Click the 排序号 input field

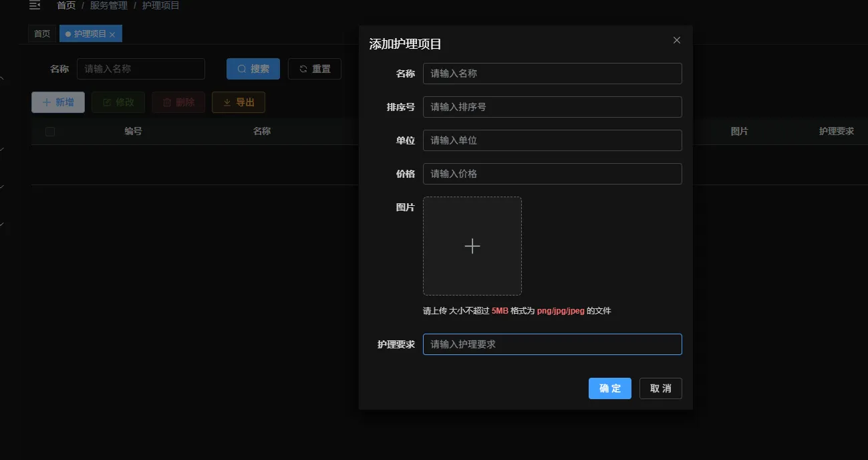coord(552,107)
